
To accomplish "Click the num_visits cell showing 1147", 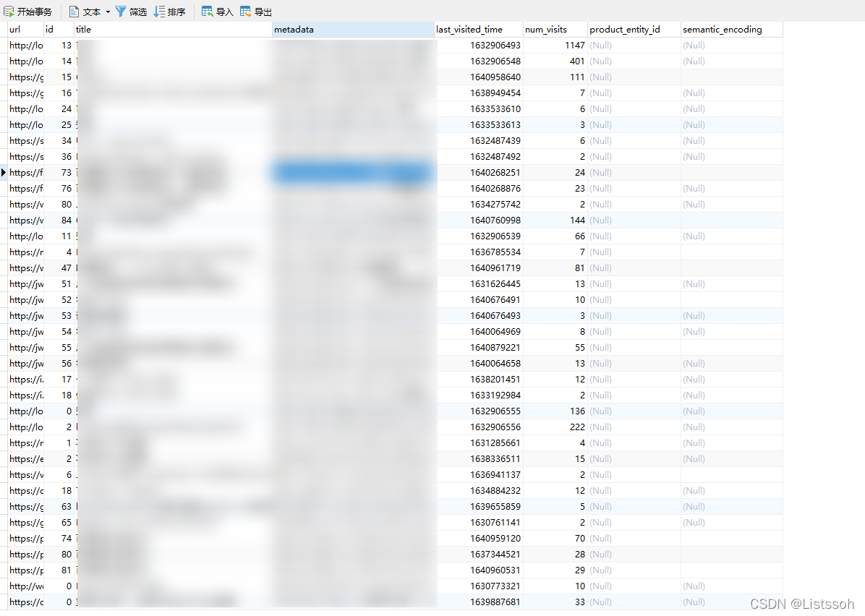I will [555, 46].
